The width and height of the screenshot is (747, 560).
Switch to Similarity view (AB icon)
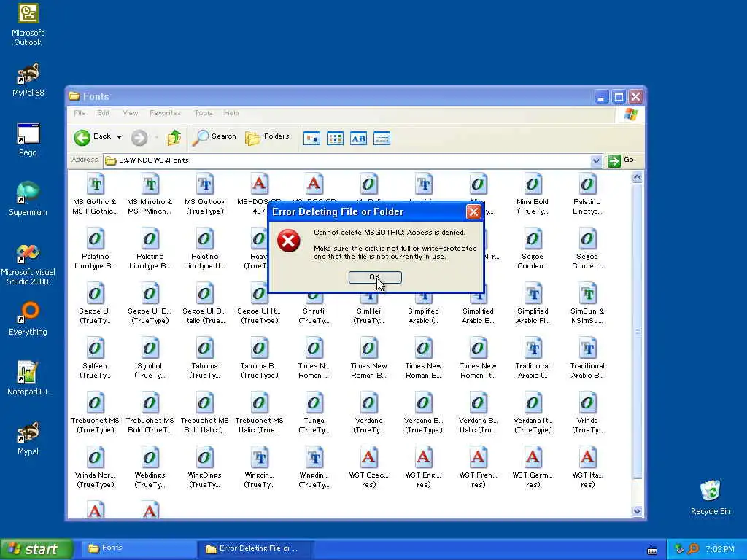(358, 139)
